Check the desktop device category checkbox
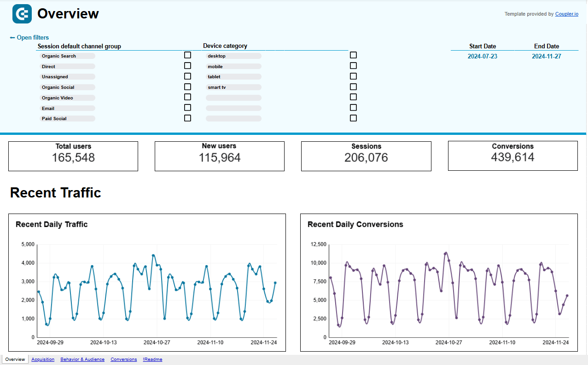This screenshot has width=588, height=365. coord(353,55)
